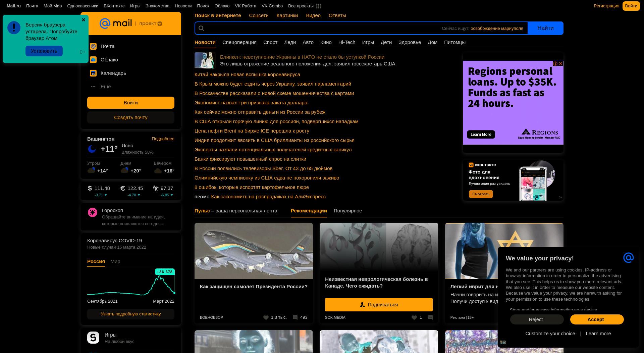Open the Календарь calendar icon

(93, 73)
